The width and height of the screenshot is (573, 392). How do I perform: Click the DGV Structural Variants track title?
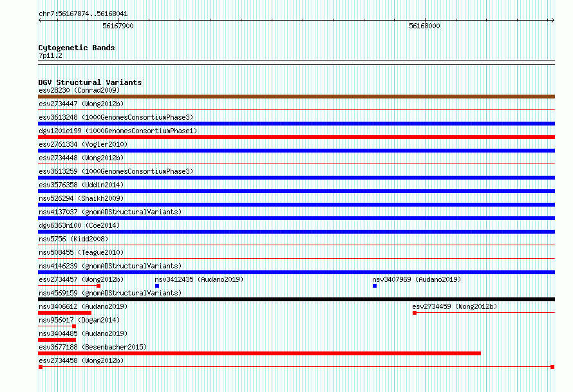(90, 82)
